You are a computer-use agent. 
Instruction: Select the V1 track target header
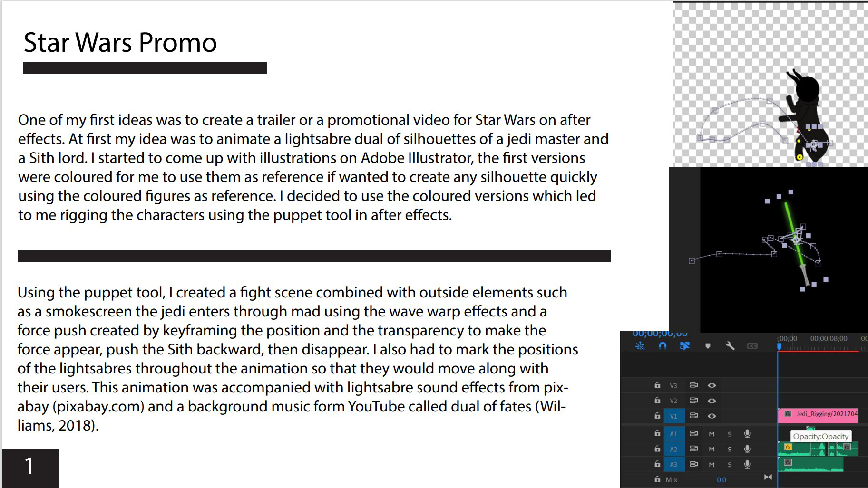click(674, 416)
